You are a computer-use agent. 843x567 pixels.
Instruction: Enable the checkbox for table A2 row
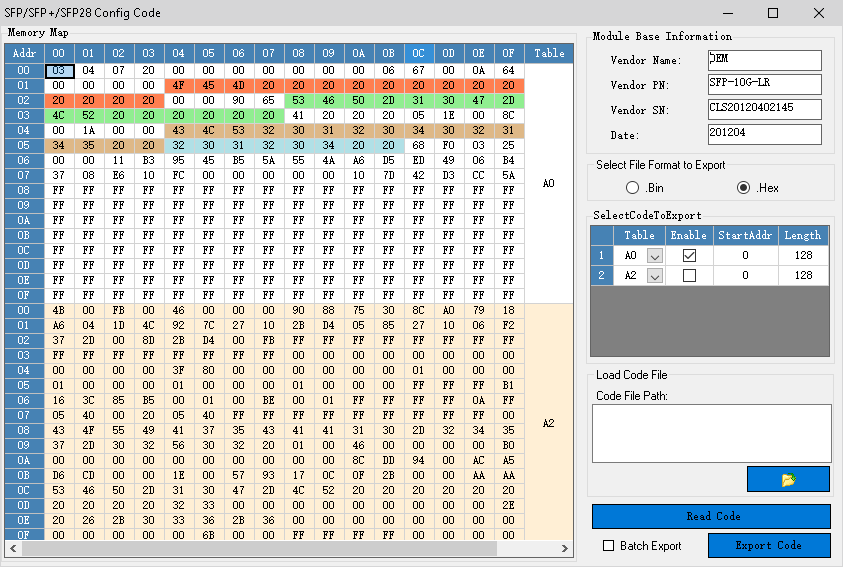click(689, 275)
